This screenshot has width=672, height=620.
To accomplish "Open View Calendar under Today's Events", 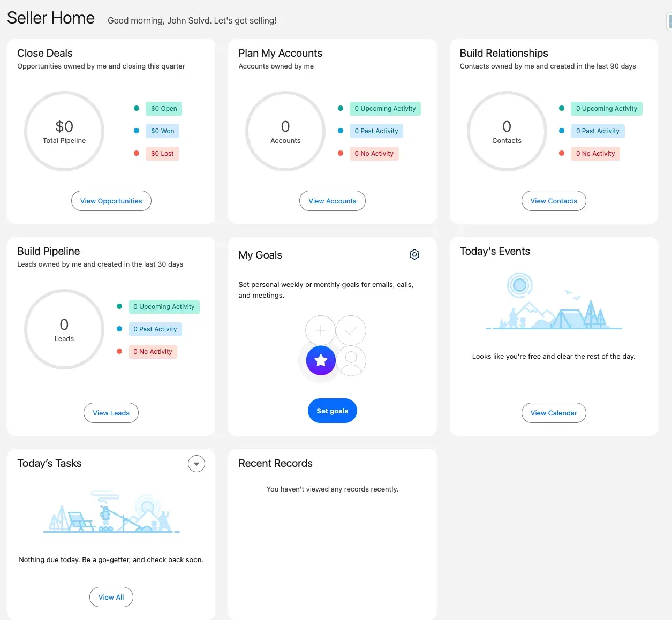I will (x=554, y=413).
